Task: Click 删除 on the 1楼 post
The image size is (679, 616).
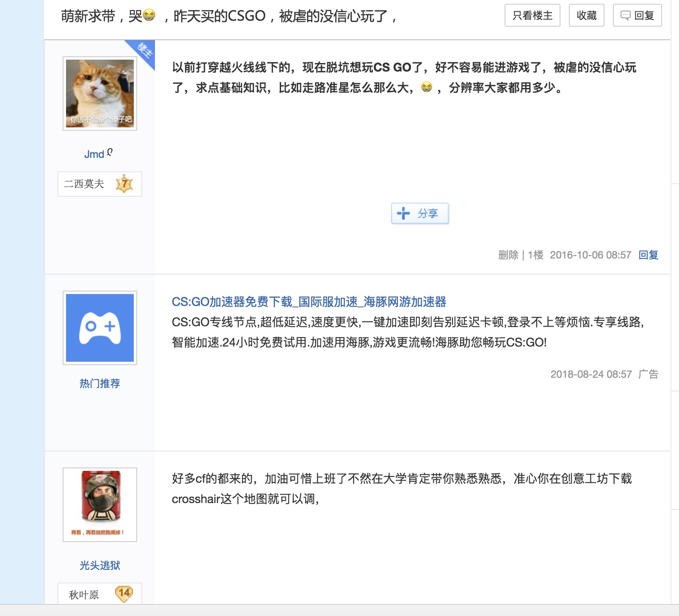Action: pos(508,255)
